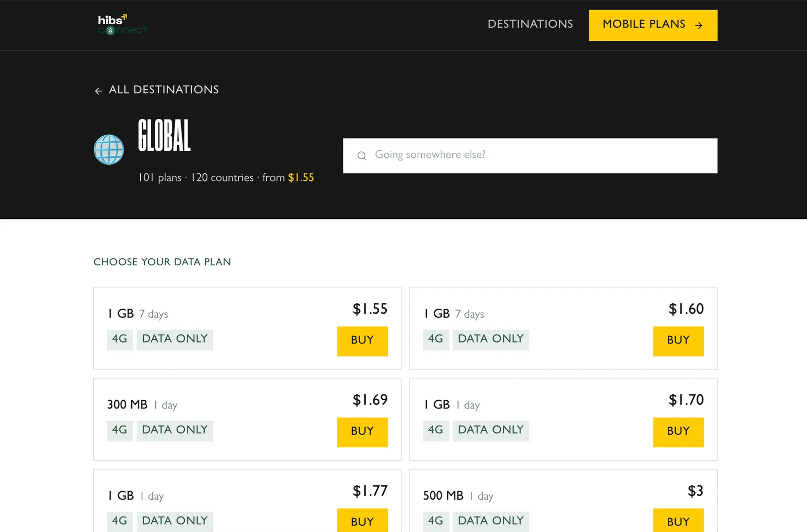The image size is (807, 532).
Task: Click the $1.77 price text
Action: pyautogui.click(x=370, y=491)
